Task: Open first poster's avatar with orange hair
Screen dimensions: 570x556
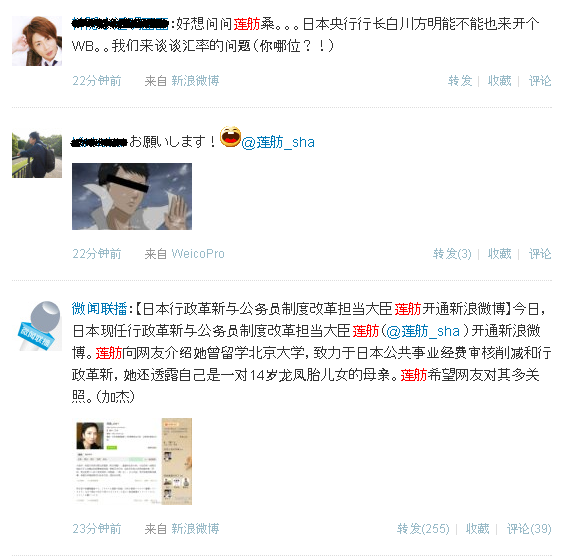Action: [x=37, y=41]
